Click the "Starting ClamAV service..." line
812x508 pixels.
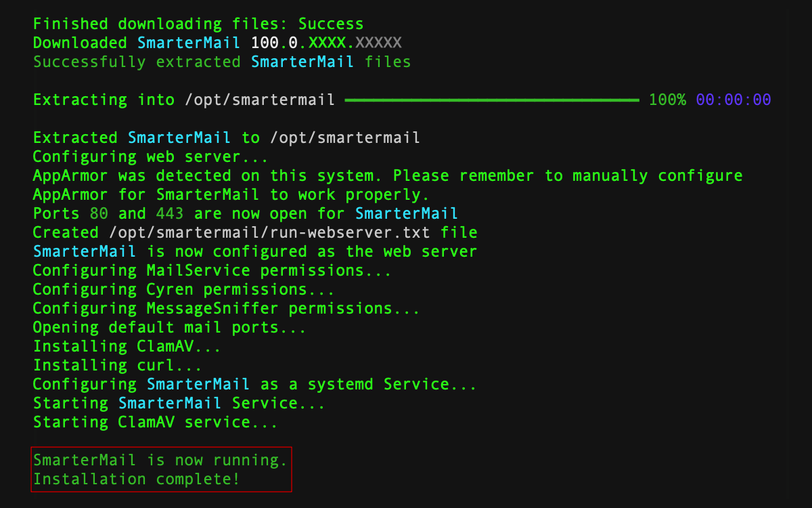[156, 423]
